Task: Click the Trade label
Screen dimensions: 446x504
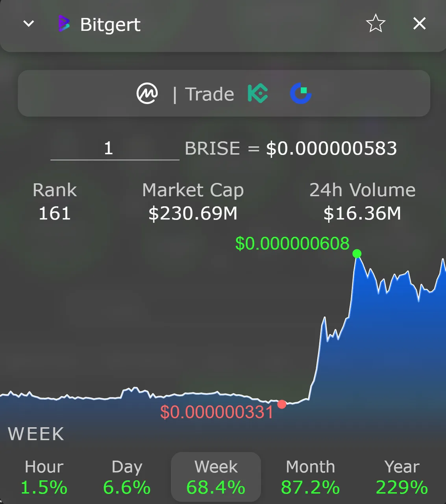Action: tap(209, 94)
